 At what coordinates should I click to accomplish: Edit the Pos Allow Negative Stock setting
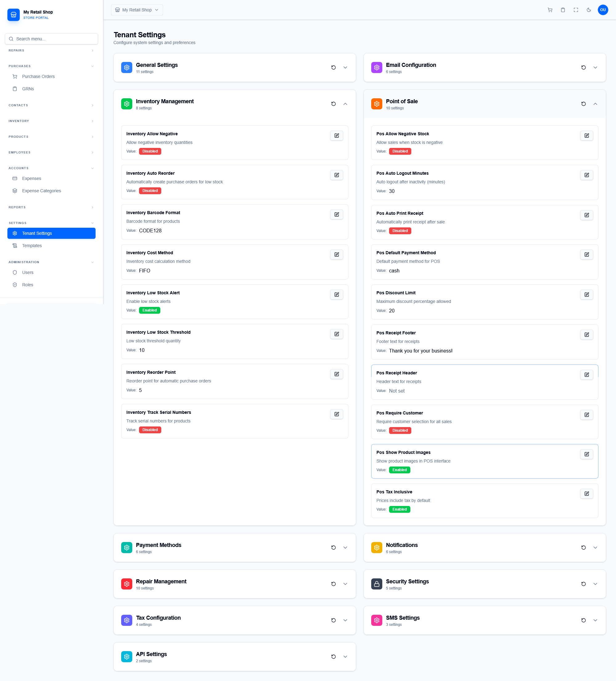[x=587, y=136]
